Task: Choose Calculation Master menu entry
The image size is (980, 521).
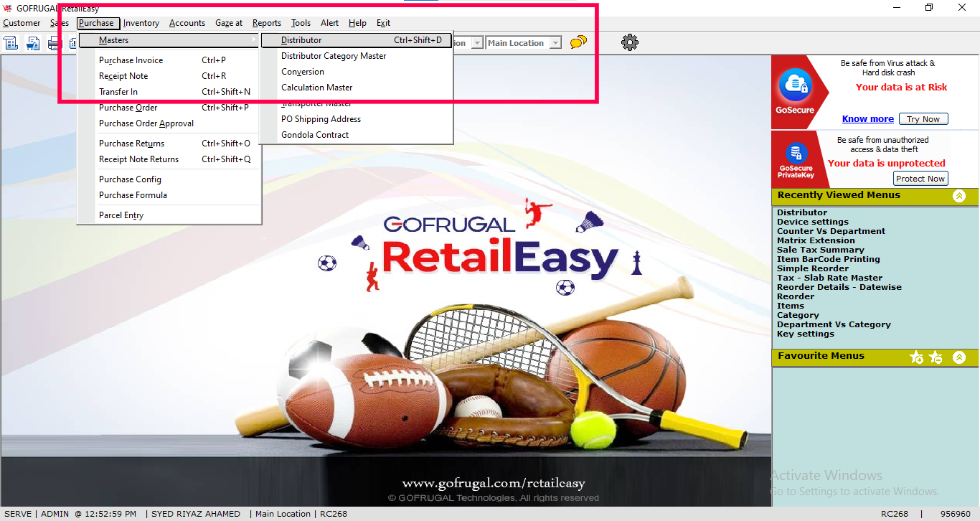Action: point(357,88)
